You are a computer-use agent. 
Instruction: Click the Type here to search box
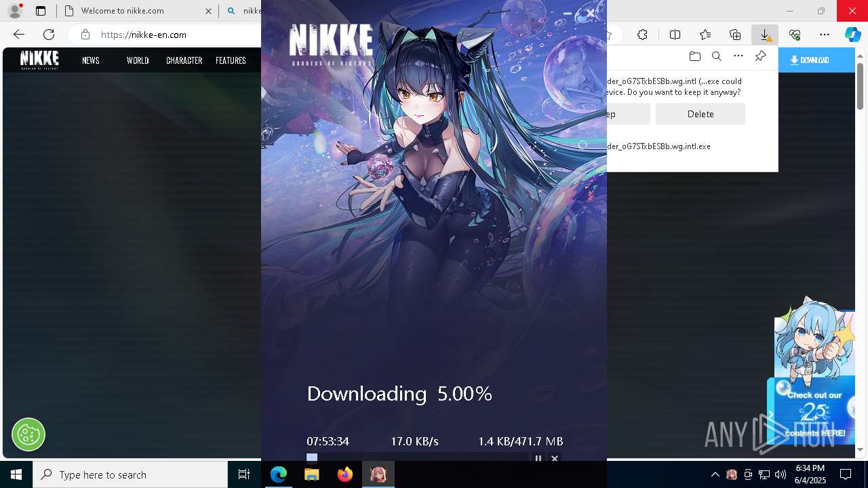(x=130, y=474)
